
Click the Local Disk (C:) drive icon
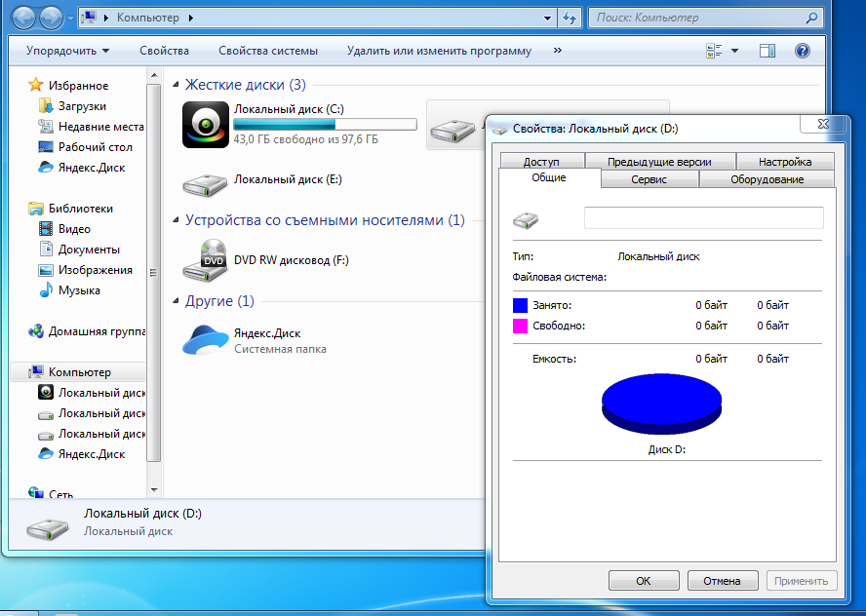pyautogui.click(x=206, y=125)
